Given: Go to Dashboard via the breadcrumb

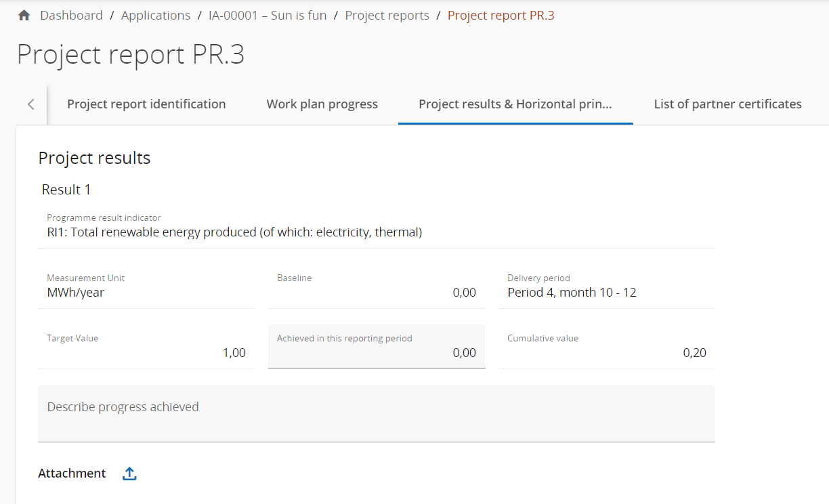Looking at the screenshot, I should (x=71, y=16).
